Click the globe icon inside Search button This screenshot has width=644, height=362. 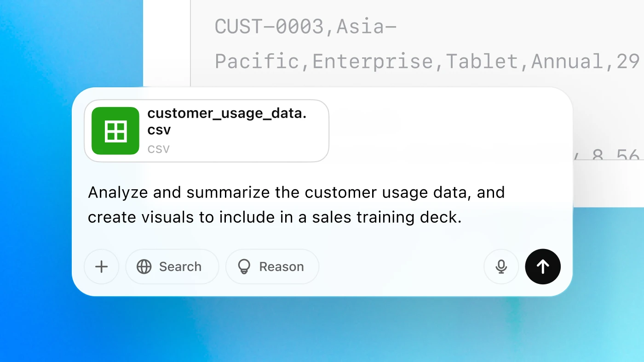(145, 266)
